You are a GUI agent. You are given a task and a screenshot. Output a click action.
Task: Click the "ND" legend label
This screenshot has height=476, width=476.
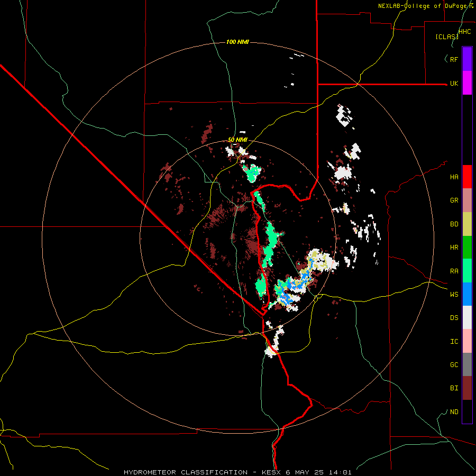click(x=454, y=412)
